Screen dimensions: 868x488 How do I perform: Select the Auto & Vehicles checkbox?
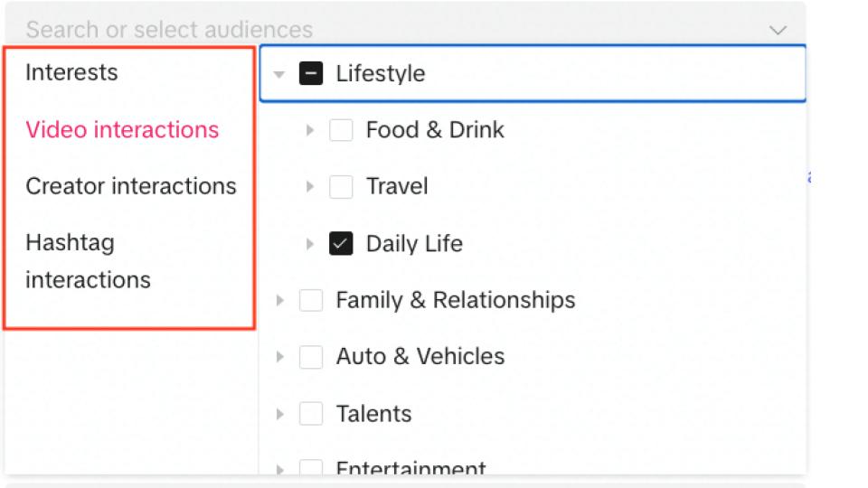[311, 357]
